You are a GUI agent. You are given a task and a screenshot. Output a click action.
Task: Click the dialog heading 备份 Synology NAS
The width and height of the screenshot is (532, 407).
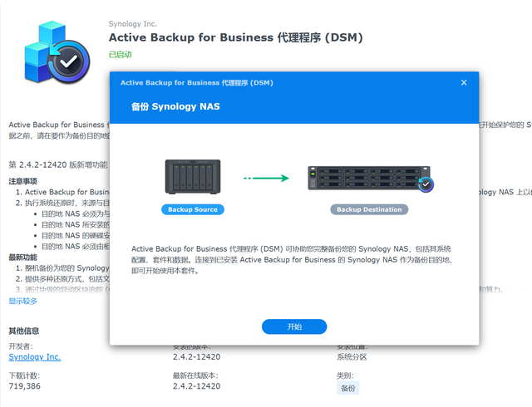[175, 106]
